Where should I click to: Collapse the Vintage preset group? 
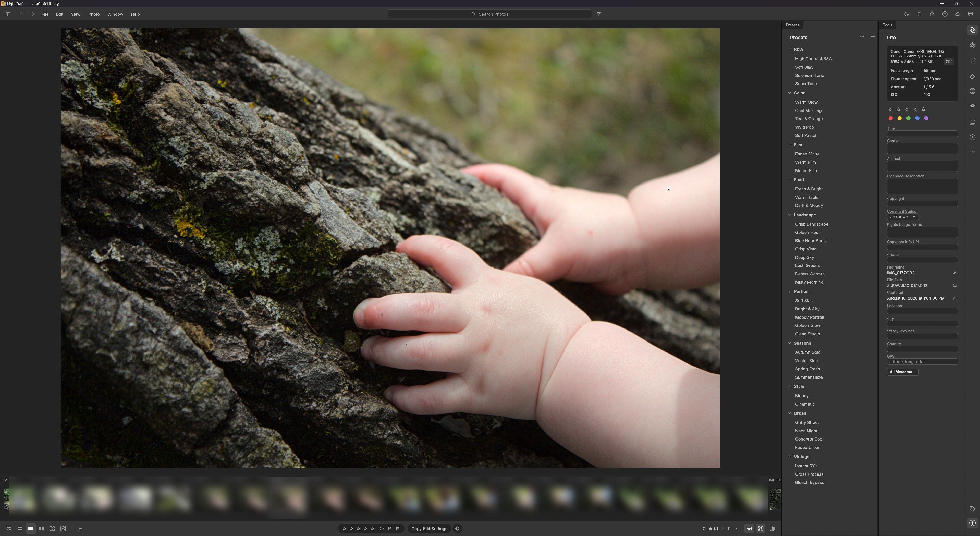(789, 457)
